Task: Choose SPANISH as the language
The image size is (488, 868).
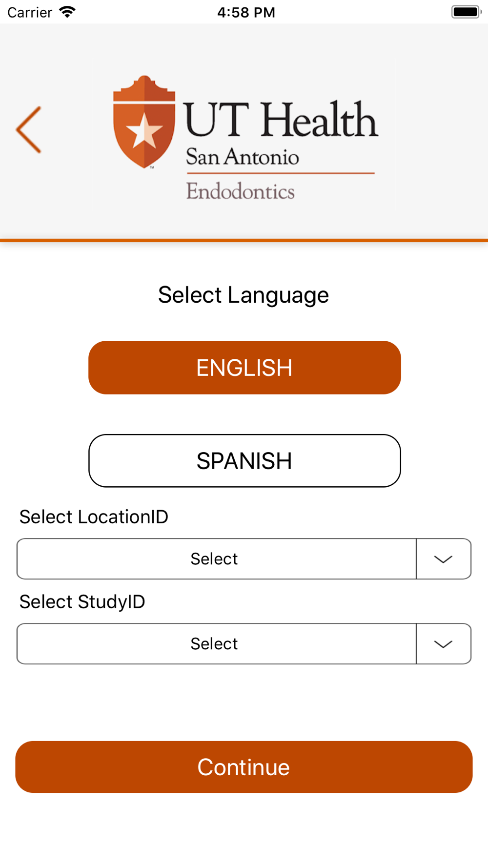Action: [244, 461]
